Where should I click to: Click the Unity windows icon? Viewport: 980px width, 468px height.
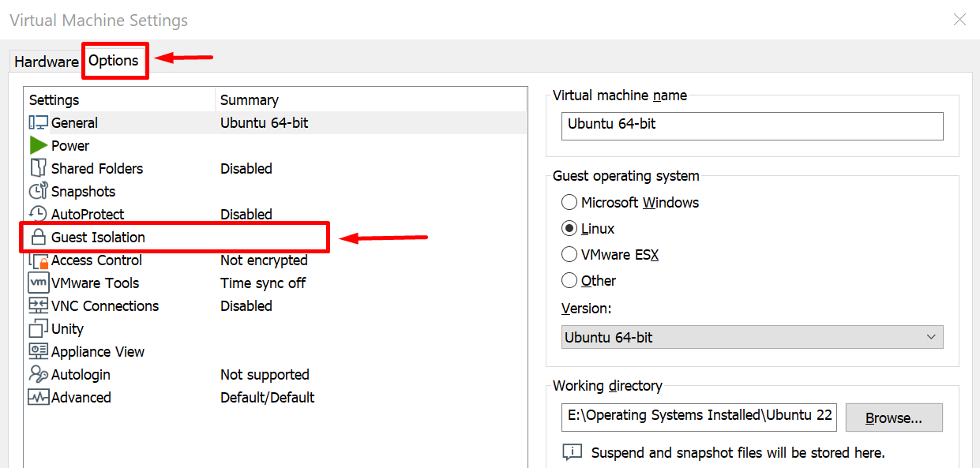coord(39,329)
